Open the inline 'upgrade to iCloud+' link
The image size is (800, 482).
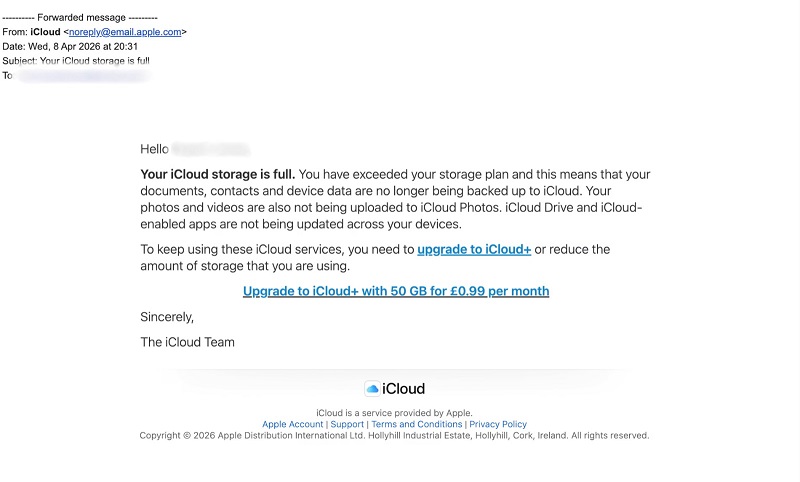pyautogui.click(x=474, y=249)
